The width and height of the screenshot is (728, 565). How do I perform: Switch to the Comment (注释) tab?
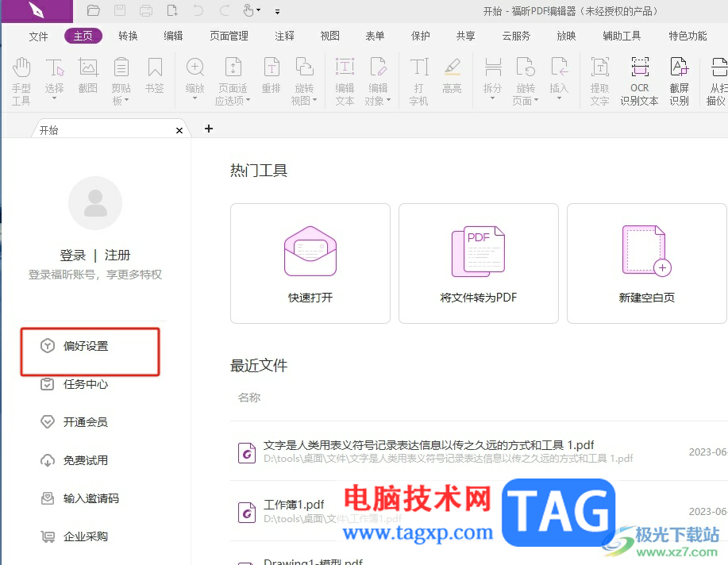(284, 37)
